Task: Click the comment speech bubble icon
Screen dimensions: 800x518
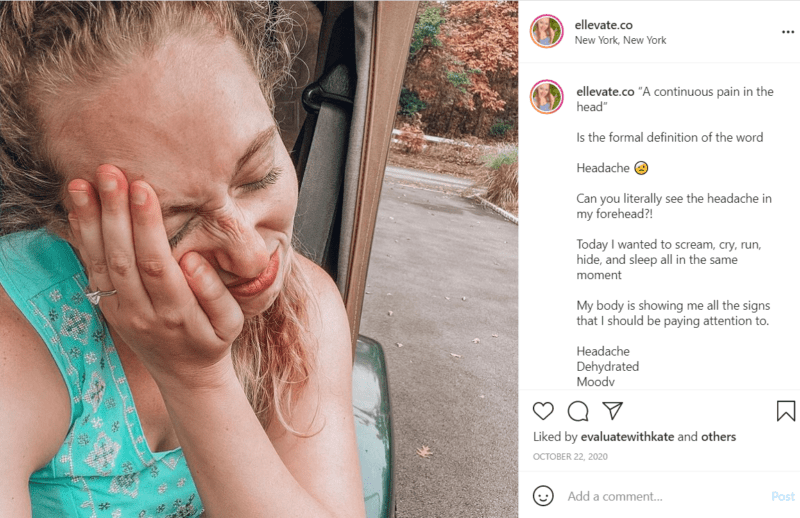Action: point(578,411)
